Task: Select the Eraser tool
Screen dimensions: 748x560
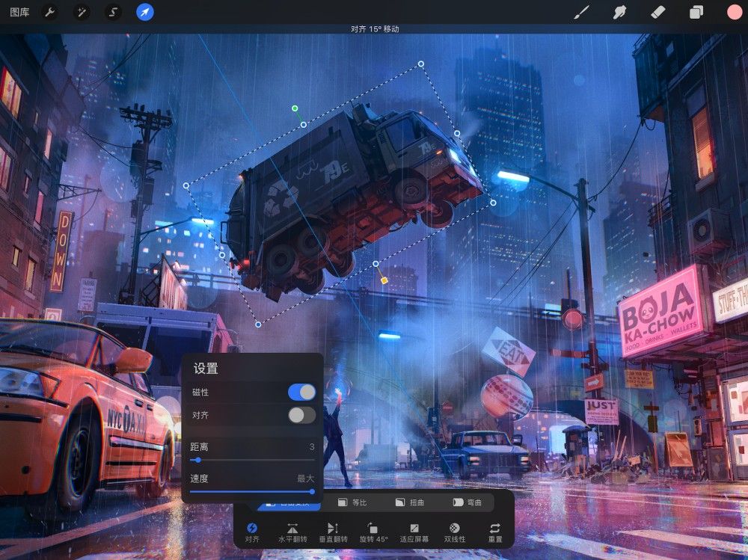Action: (657, 11)
